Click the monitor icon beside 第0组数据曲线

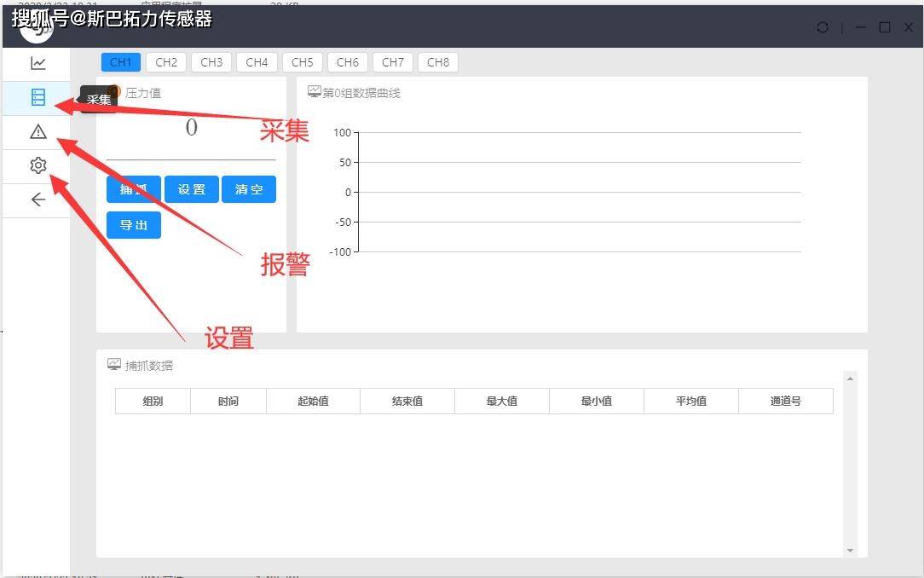[314, 92]
